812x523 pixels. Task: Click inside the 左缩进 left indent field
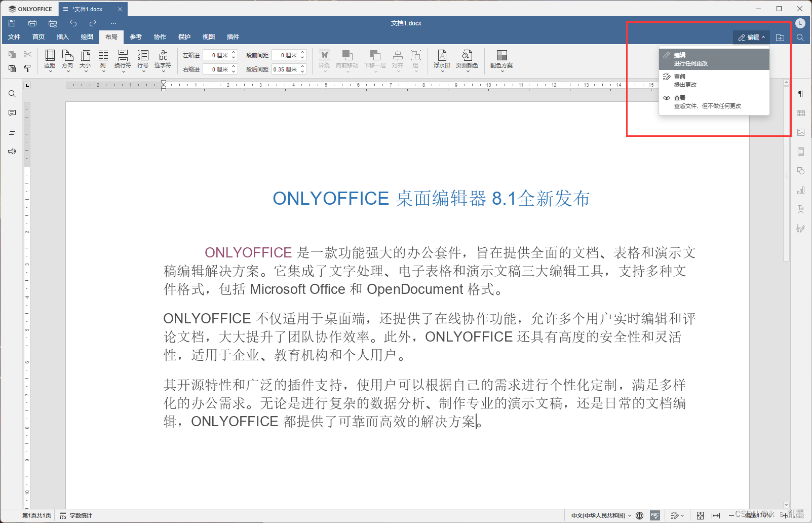click(x=217, y=55)
